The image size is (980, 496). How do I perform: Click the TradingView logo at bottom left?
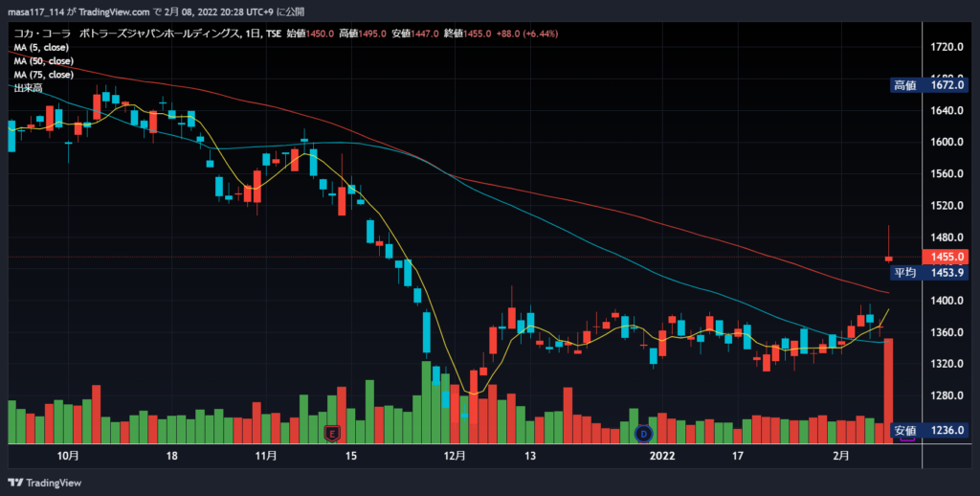(44, 483)
